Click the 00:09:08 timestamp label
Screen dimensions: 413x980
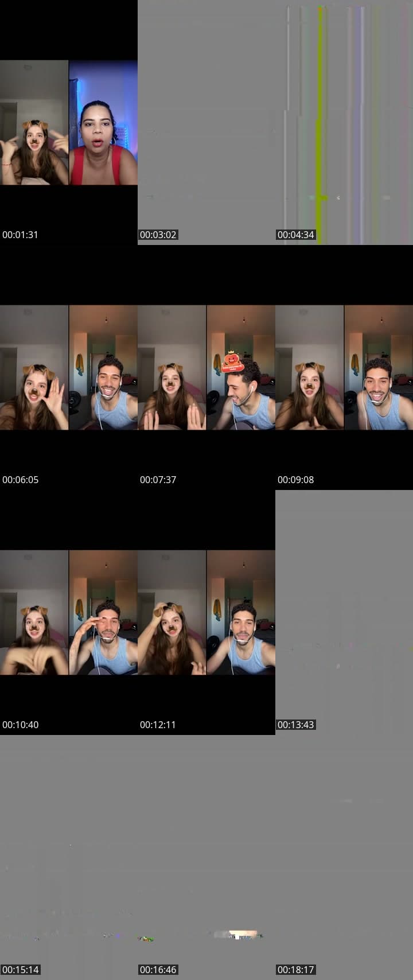click(296, 480)
